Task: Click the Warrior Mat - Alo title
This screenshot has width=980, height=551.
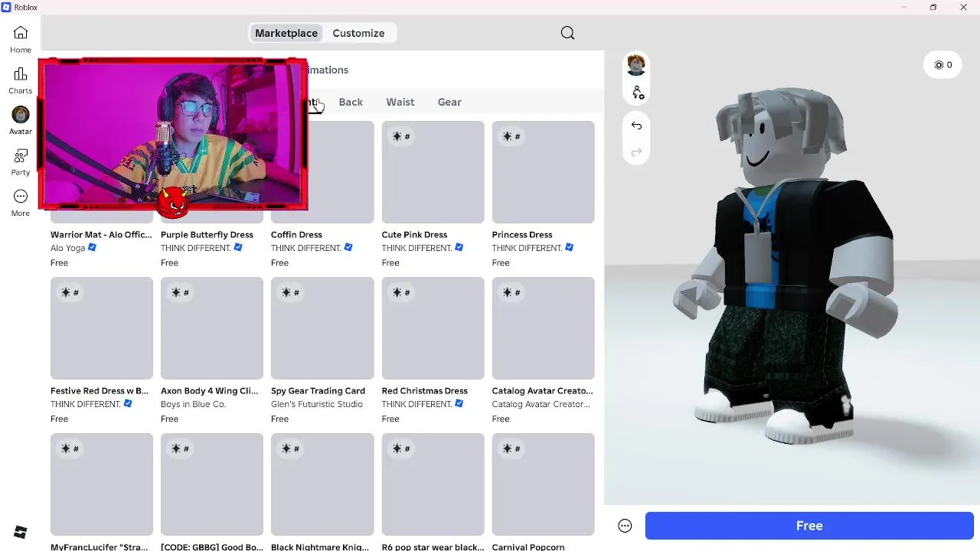Action: pyautogui.click(x=101, y=235)
